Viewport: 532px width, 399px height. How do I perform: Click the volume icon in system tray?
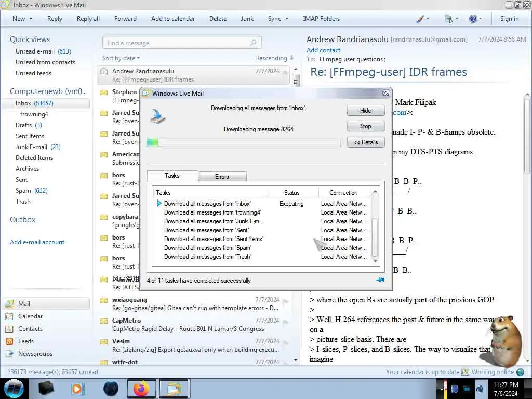(x=480, y=389)
